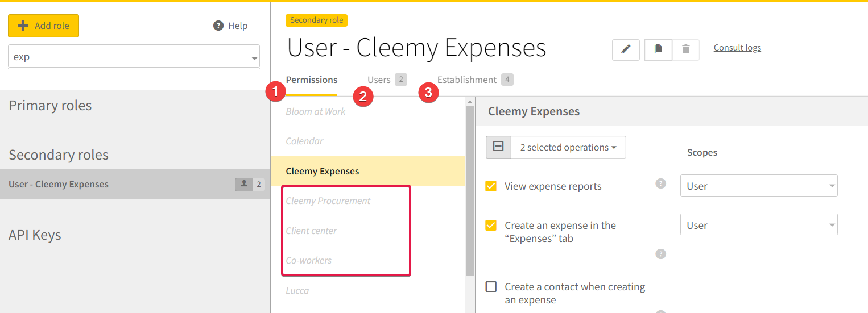
Task: Click the app list vertical scrollbar
Action: [x=470, y=191]
